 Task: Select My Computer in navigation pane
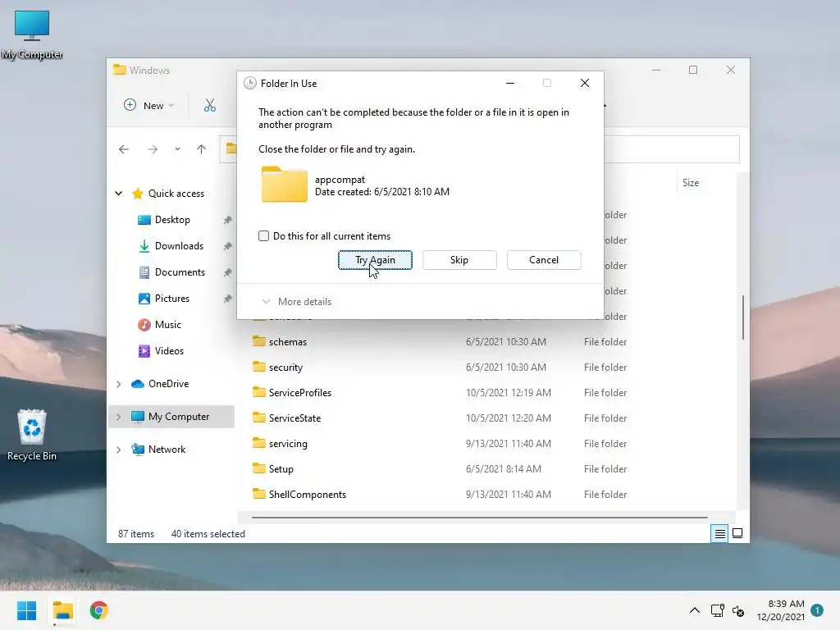(171, 416)
